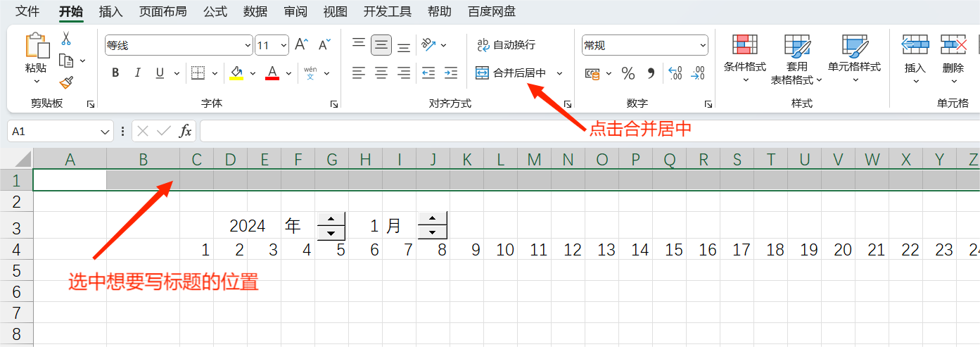Decrease month with spinner down arrow
Viewport: 980px width, 347px height.
[432, 232]
